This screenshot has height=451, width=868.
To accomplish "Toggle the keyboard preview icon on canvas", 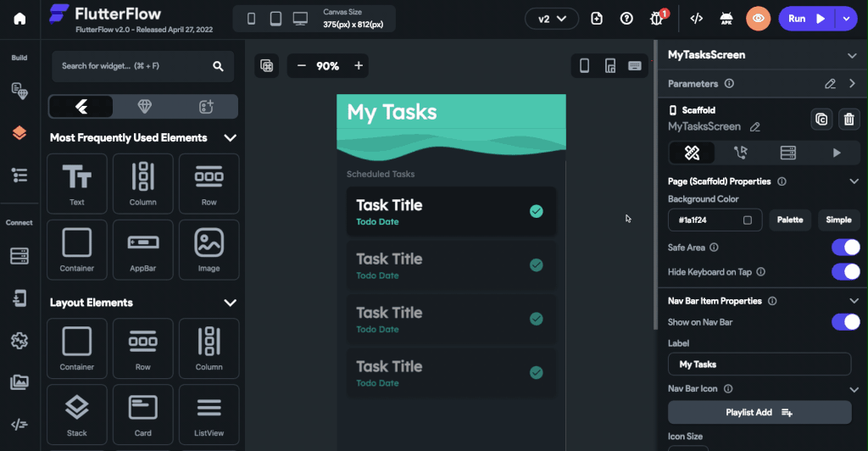I will point(635,66).
